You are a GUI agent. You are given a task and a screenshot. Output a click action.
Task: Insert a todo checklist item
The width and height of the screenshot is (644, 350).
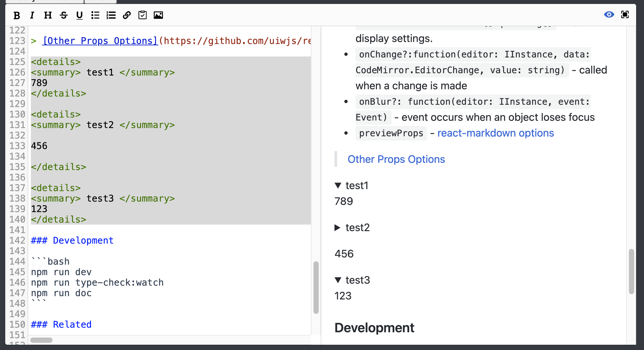(x=143, y=15)
